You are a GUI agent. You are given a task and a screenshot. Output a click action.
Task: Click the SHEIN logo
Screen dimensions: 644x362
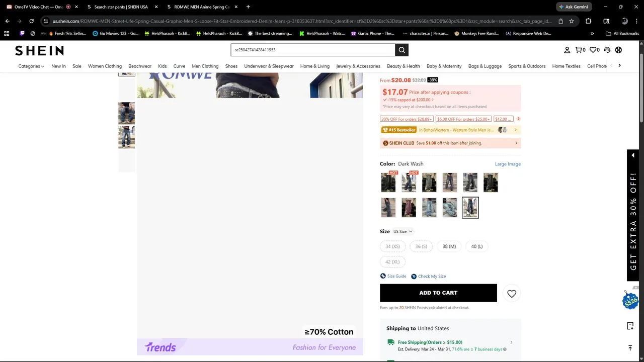click(39, 50)
